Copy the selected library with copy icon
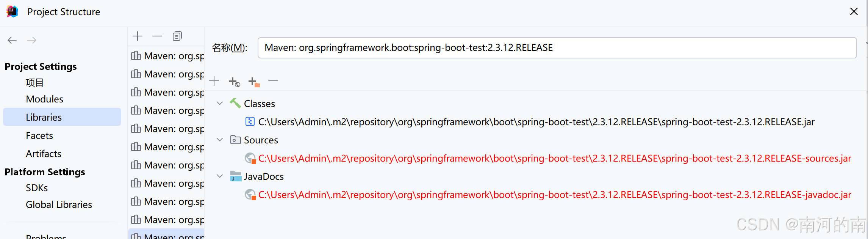This screenshot has width=868, height=239. 177,36
